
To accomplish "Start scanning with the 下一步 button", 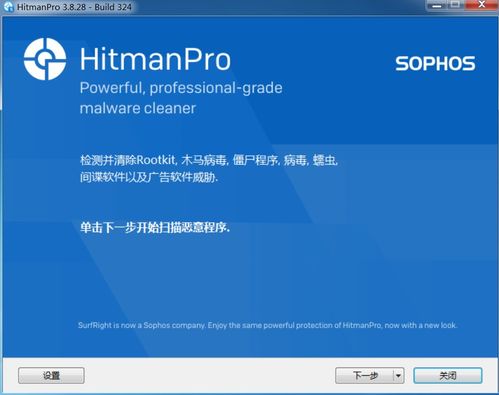I will [364, 376].
